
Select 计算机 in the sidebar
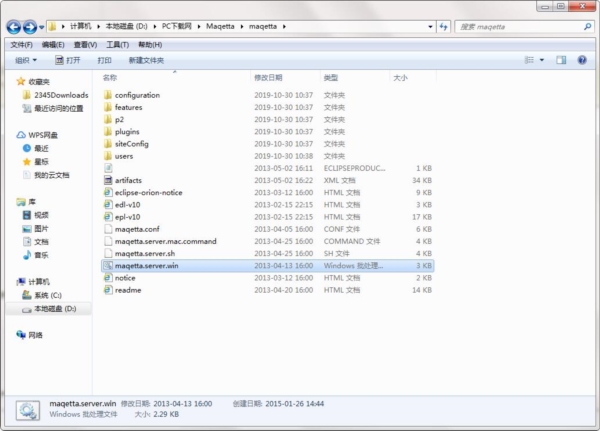pyautogui.click(x=33, y=282)
